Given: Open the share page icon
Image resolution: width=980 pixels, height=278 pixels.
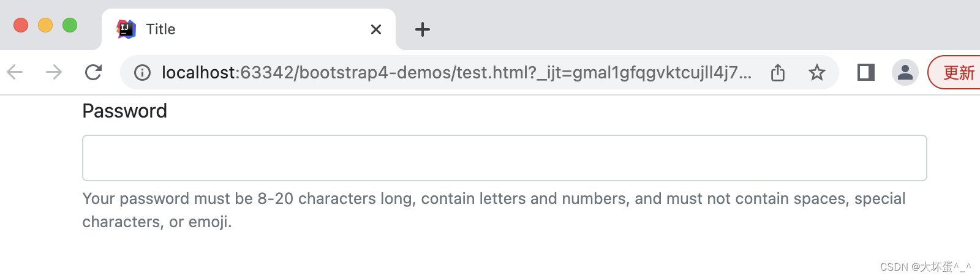Looking at the screenshot, I should 778,72.
